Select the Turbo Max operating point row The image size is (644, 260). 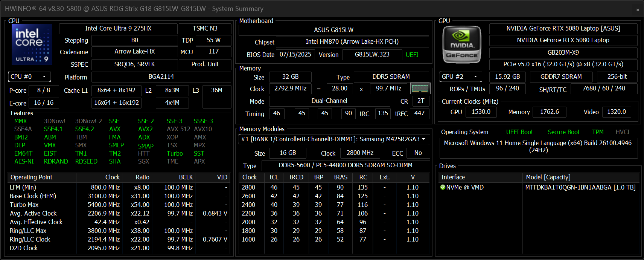pos(119,205)
